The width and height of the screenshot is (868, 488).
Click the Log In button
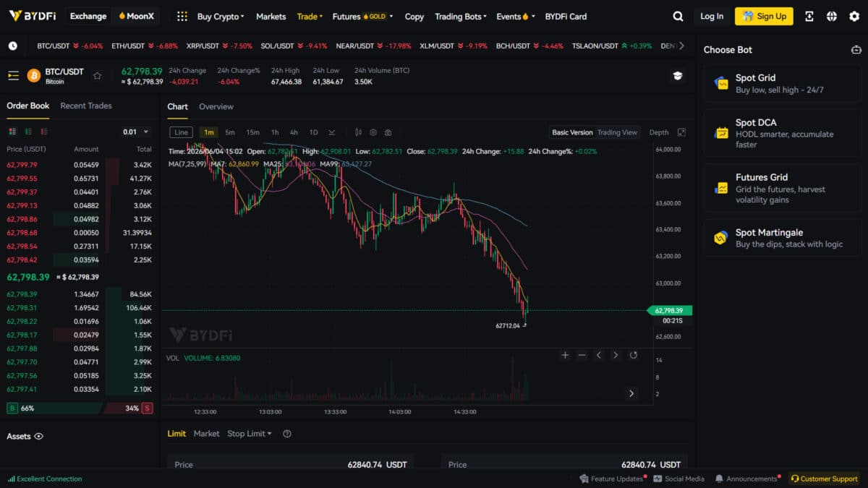click(x=712, y=16)
